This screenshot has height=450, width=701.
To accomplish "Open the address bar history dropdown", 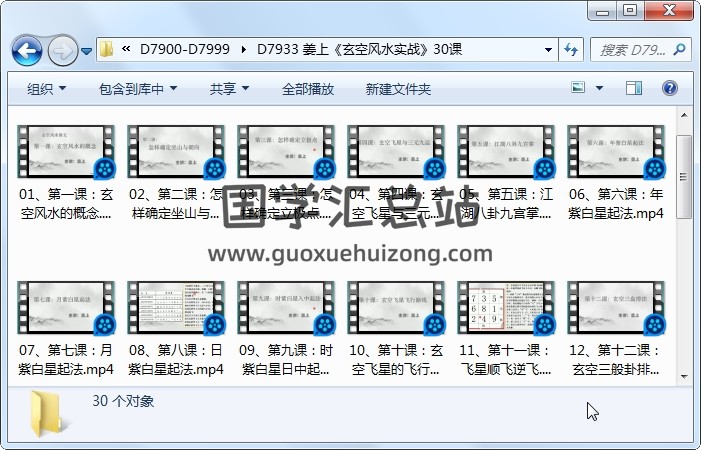I will point(549,50).
